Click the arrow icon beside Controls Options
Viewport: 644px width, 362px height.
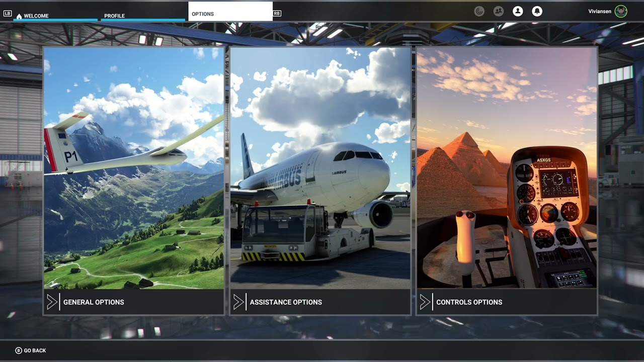pos(425,302)
